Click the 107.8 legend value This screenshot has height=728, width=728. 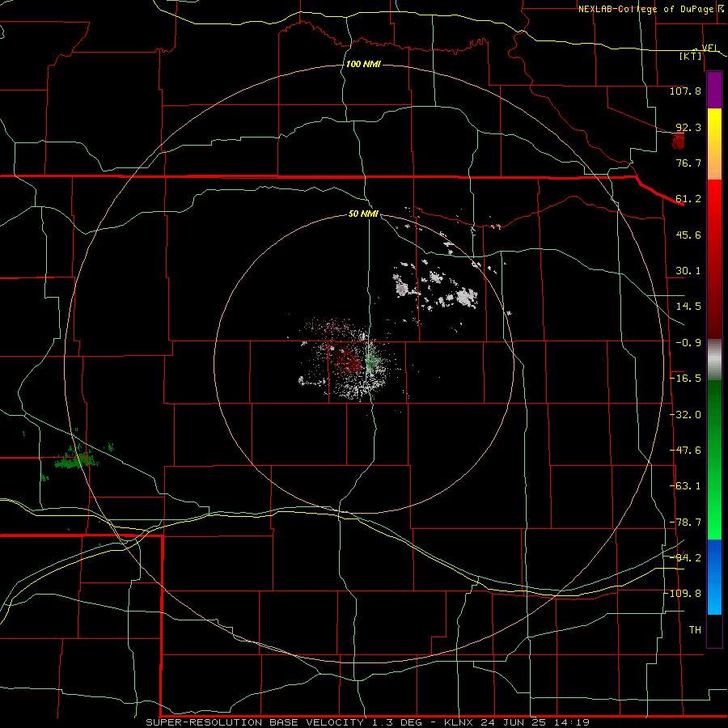click(685, 91)
